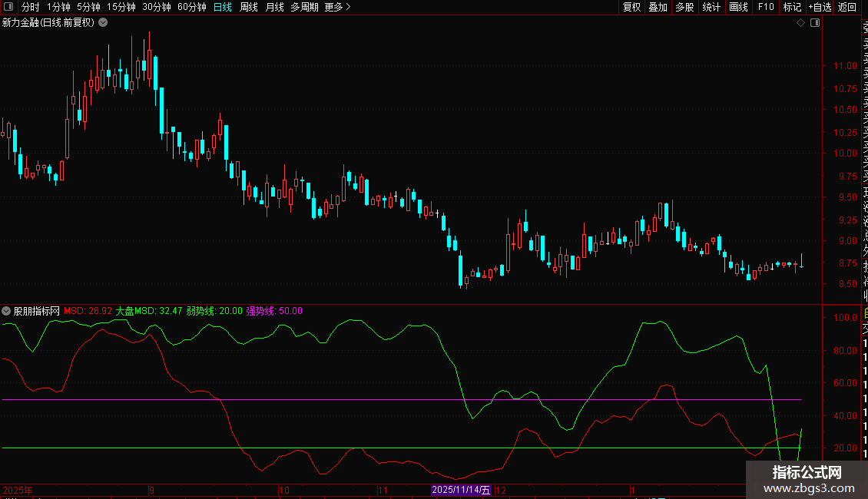Click the diamond icon above the price axis

point(801,23)
